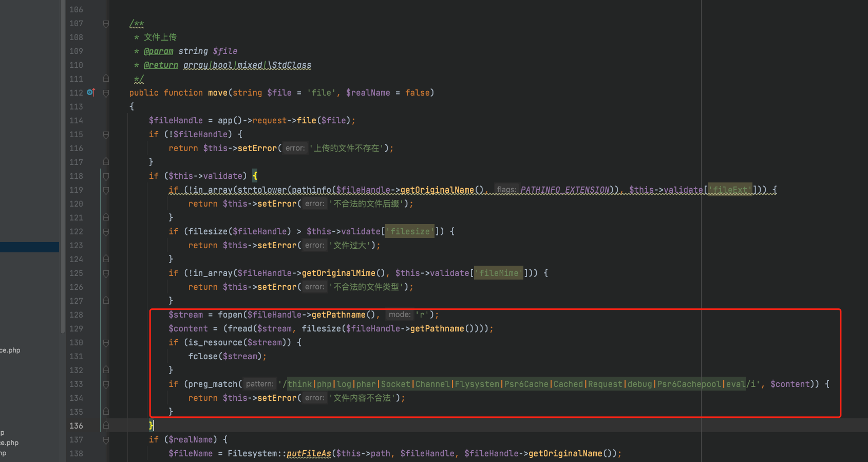
Task: Click getOriginalMime on line 125
Action: (338, 273)
